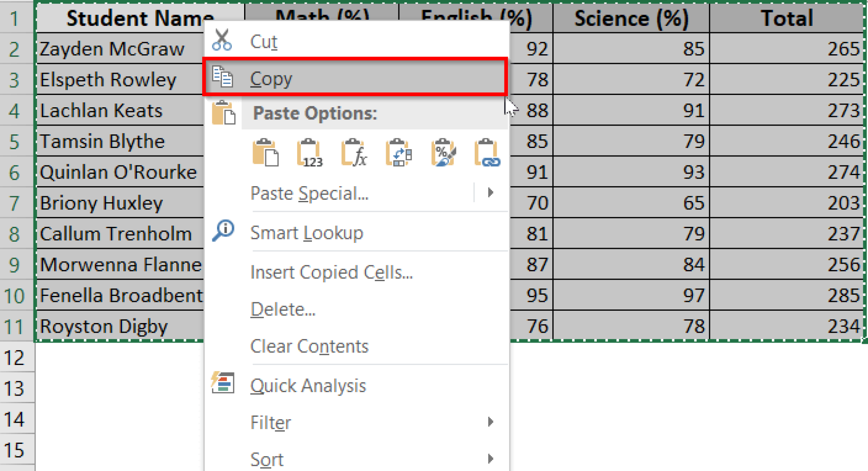This screenshot has height=471, width=868.
Task: Click Insert Copied Cells option
Action: [x=331, y=272]
